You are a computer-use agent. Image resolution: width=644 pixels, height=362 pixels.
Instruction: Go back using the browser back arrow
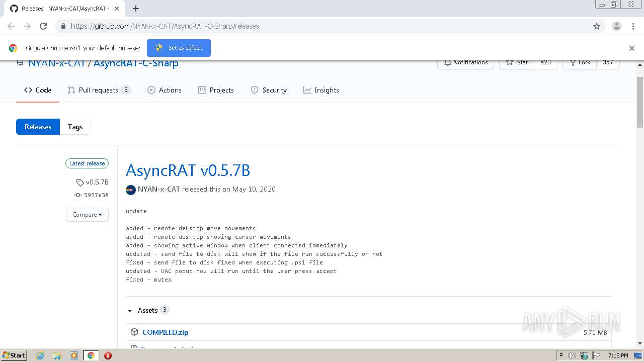11,26
